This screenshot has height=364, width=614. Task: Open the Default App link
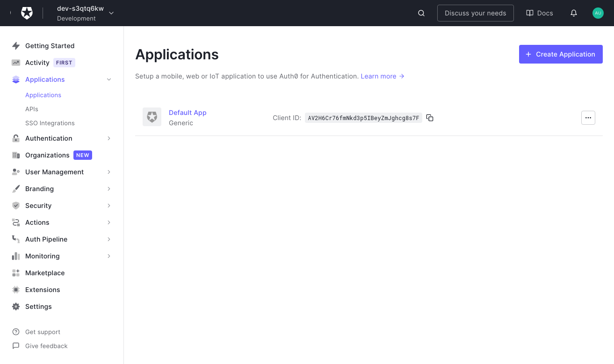click(x=188, y=113)
